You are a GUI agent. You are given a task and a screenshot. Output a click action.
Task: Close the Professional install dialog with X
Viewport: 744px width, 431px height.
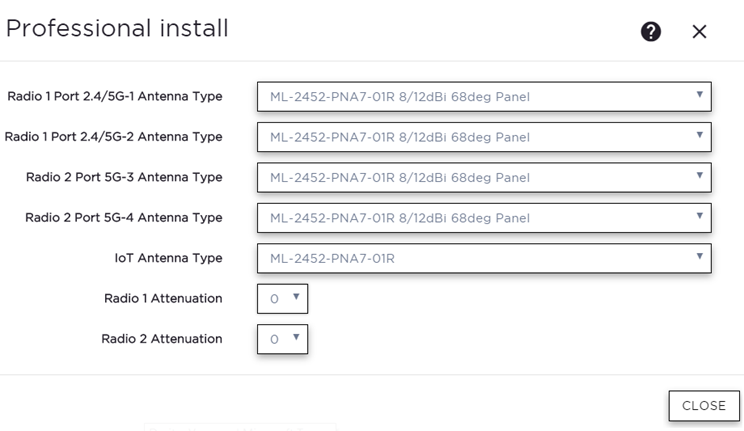pos(699,31)
